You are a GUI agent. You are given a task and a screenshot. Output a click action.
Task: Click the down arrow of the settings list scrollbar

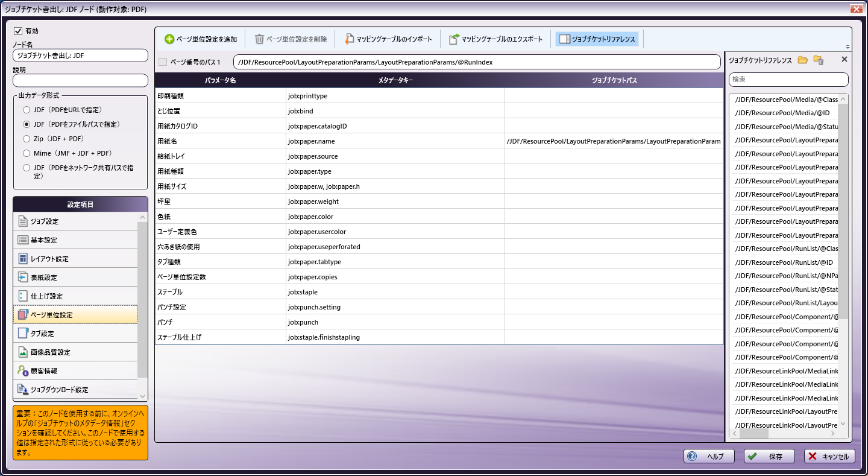coord(143,396)
